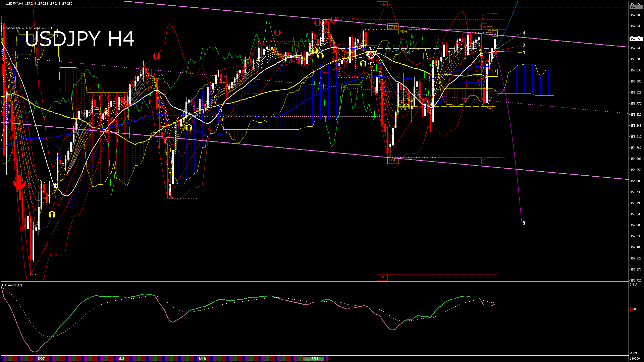Click the YDC yesterday-close label
Image resolution: width=644 pixels, height=362 pixels.
(x=371, y=64)
